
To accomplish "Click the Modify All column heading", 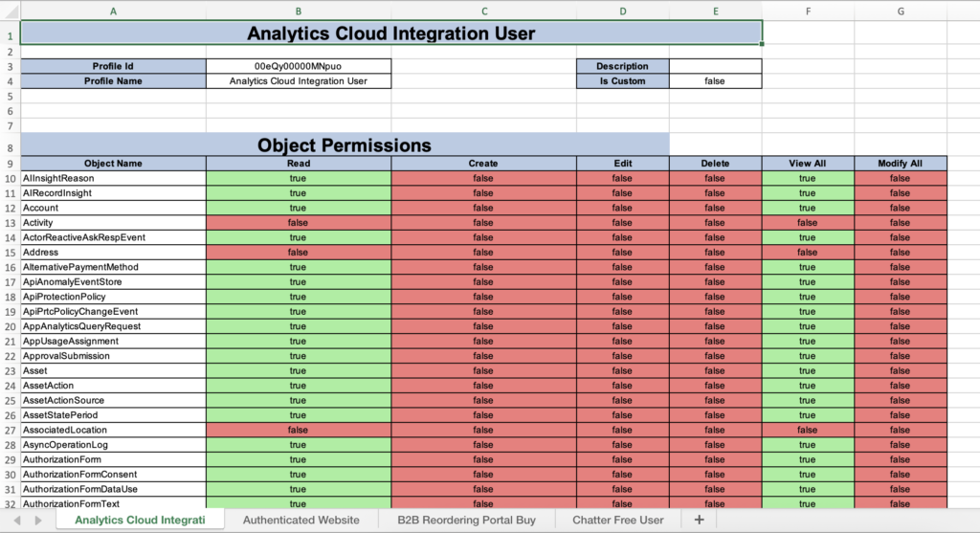I will pyautogui.click(x=901, y=164).
